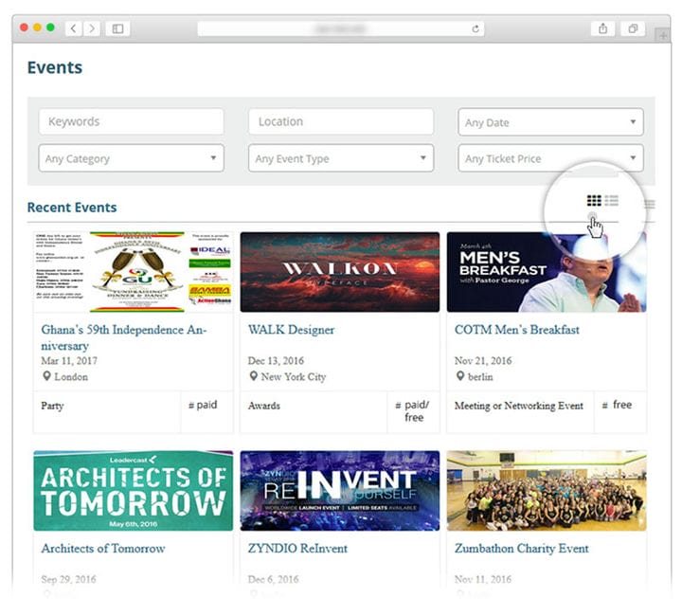Click the Sep 29, 2016 date
Image resolution: width=682 pixels, height=616 pixels.
[x=69, y=579]
